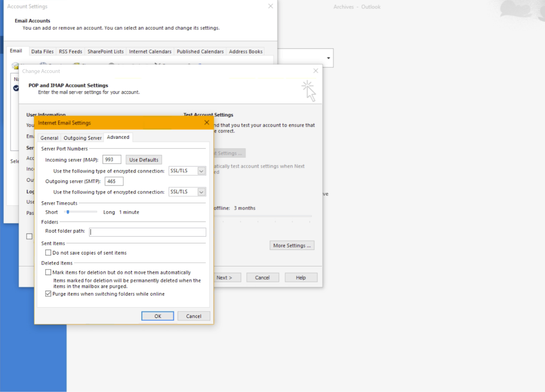The height and width of the screenshot is (392, 545).
Task: Click the Help button in Change Account
Action: pyautogui.click(x=301, y=278)
